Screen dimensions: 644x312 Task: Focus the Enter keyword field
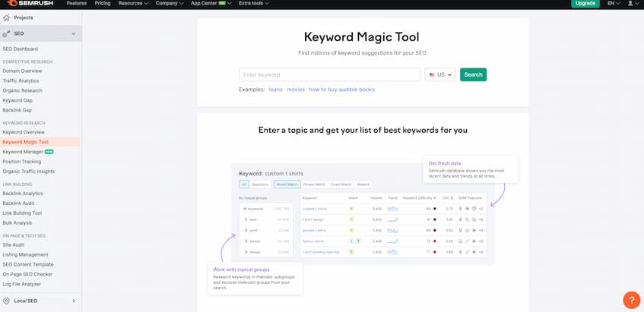tap(330, 74)
